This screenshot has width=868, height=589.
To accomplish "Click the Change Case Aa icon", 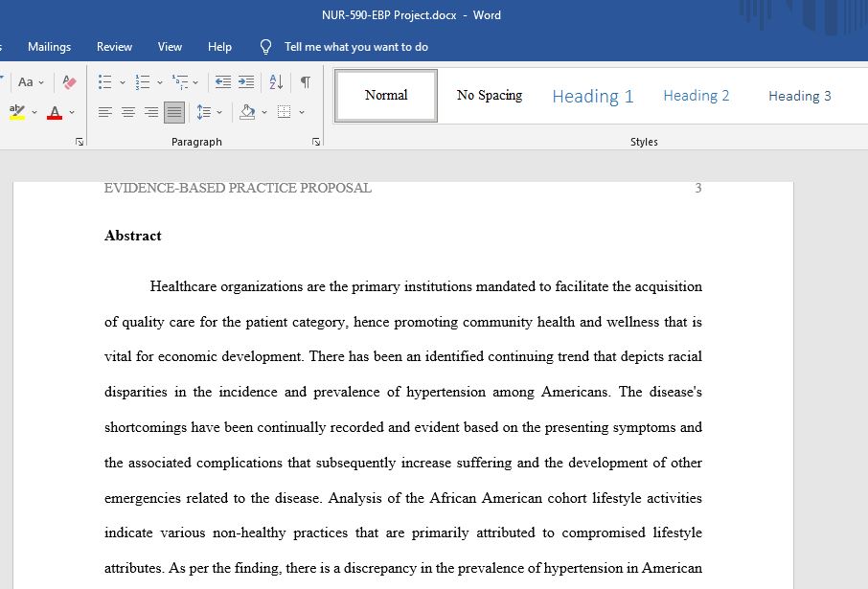I will (25, 82).
